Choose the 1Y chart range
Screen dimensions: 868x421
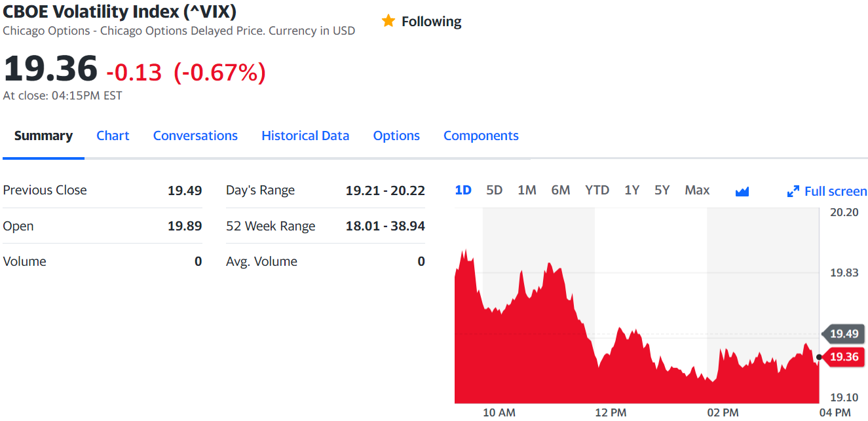click(x=632, y=190)
